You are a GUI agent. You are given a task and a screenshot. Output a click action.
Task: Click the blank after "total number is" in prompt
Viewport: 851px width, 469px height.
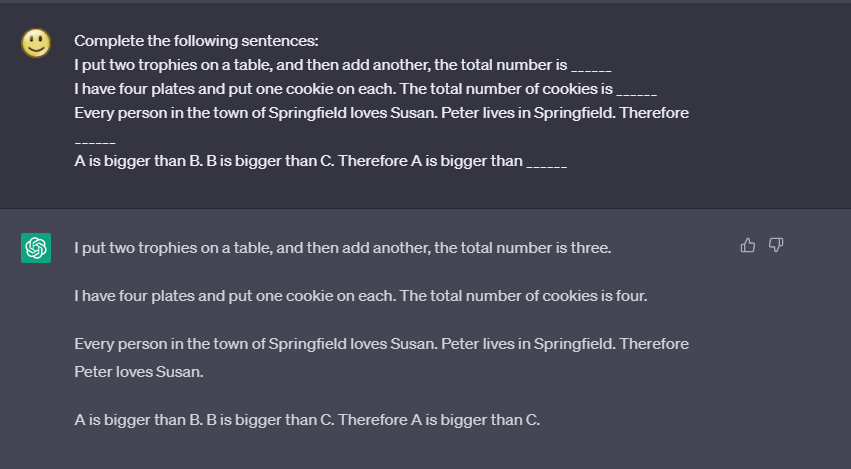click(x=591, y=67)
